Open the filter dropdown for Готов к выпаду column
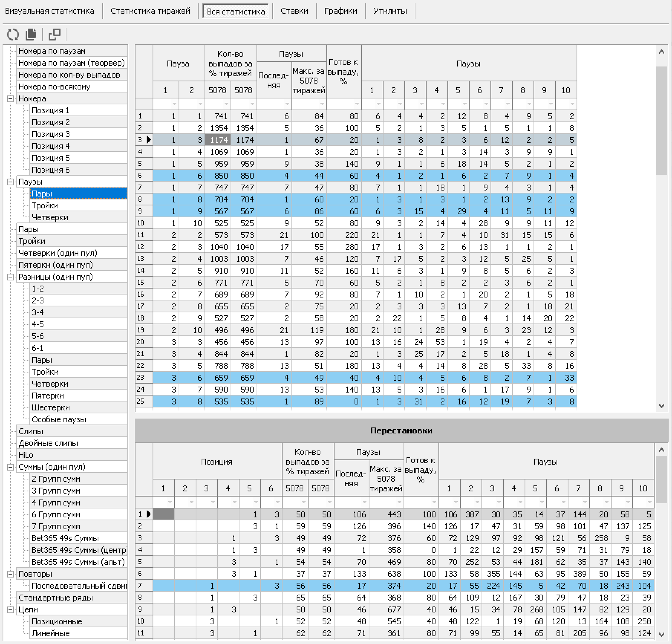The height and width of the screenshot is (644, 672). (356, 104)
